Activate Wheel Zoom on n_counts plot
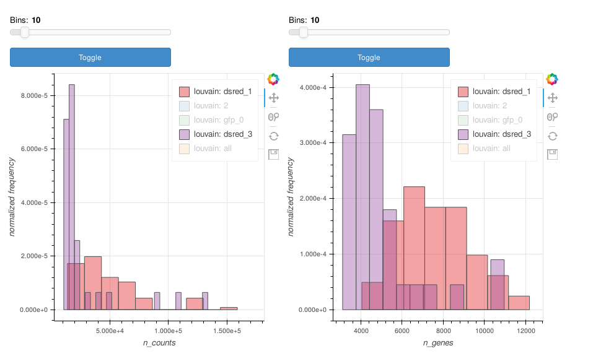 pos(274,116)
